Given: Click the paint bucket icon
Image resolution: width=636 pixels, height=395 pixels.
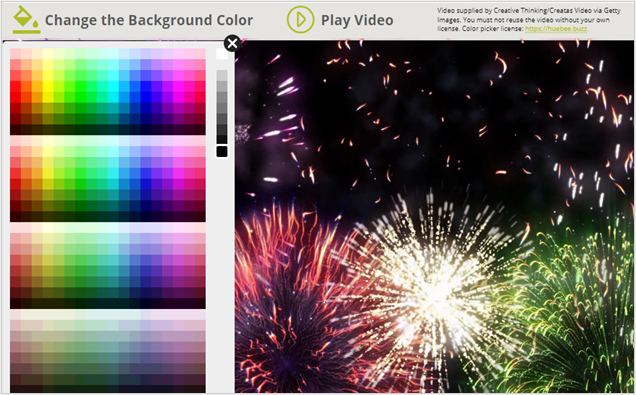Looking at the screenshot, I should (x=26, y=19).
